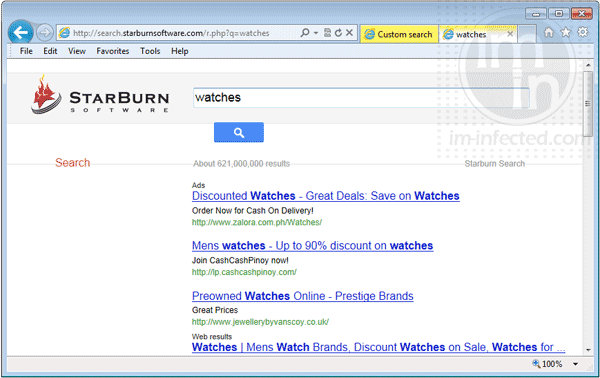Click the browser Back arrow button

tap(20, 32)
